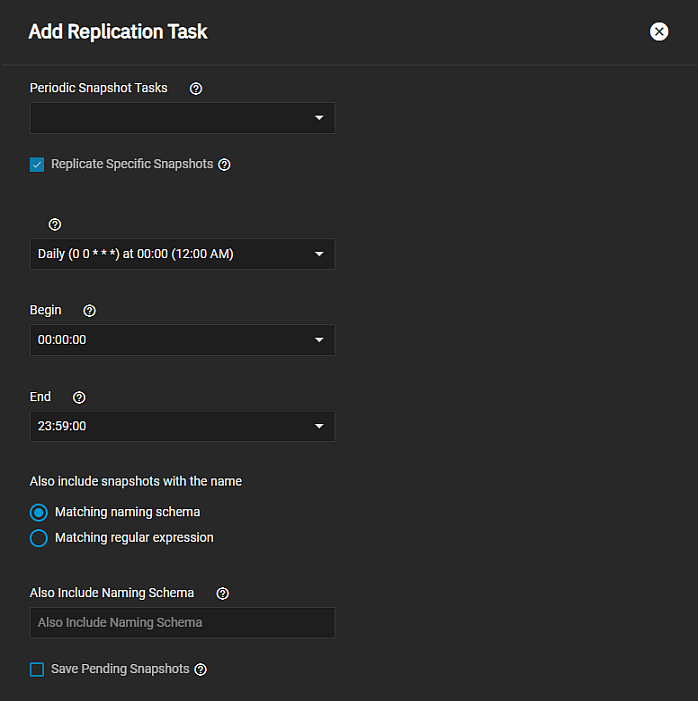This screenshot has width=698, height=701.
Task: Click the 'Also include snapshots with the name' label
Action: [136, 481]
